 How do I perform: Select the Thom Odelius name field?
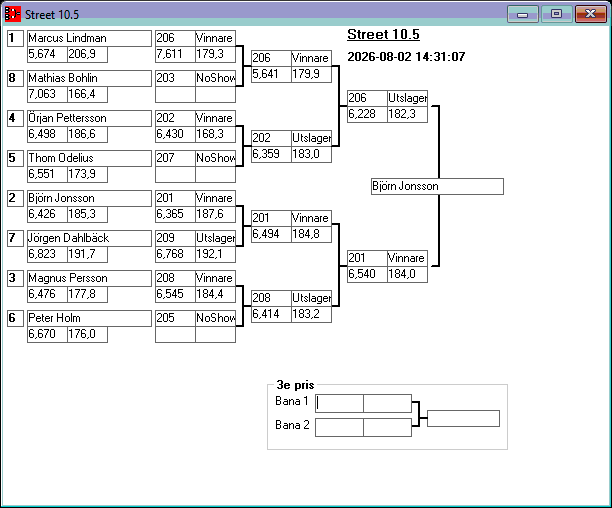click(x=89, y=158)
